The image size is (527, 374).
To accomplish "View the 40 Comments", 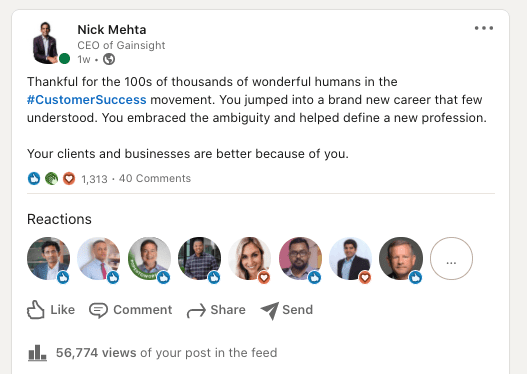I will point(155,178).
